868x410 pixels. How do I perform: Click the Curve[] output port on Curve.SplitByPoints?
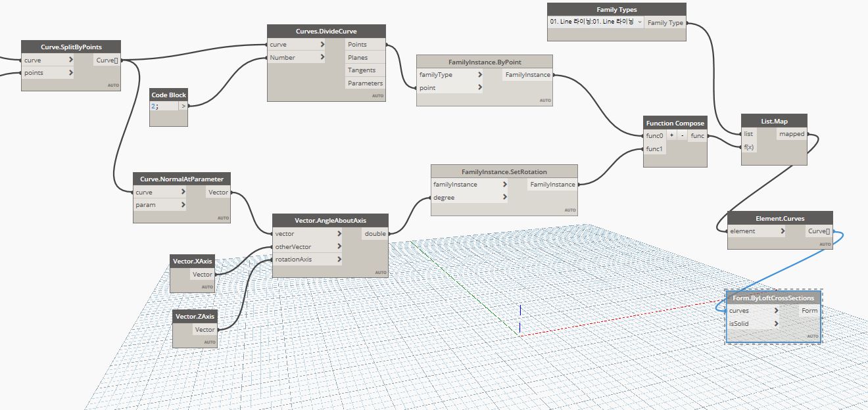coord(107,60)
